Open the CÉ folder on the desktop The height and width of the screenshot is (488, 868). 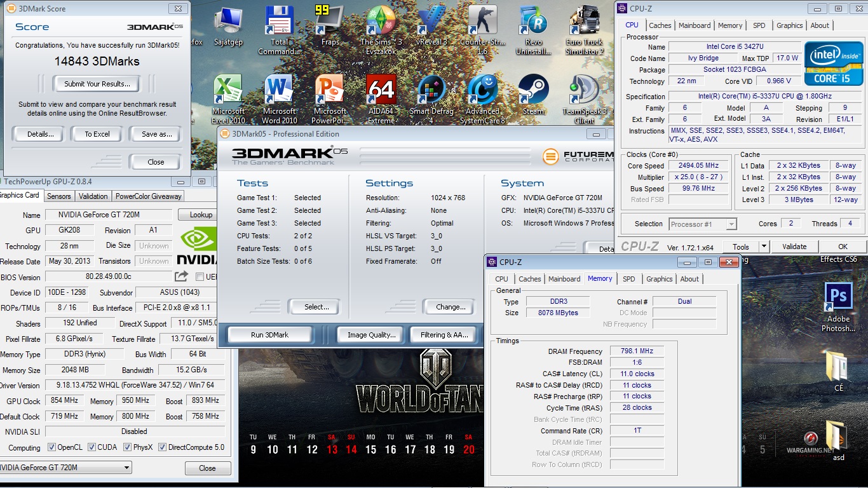point(838,372)
